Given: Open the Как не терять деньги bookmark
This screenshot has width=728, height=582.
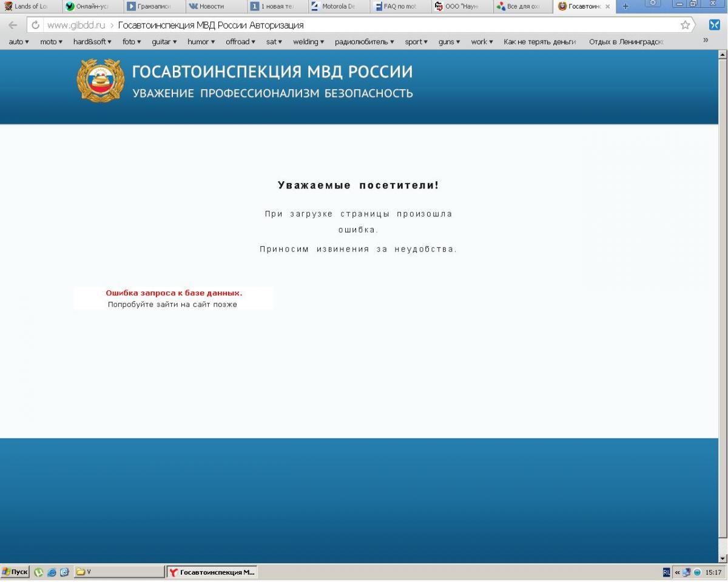Looking at the screenshot, I should click(539, 42).
